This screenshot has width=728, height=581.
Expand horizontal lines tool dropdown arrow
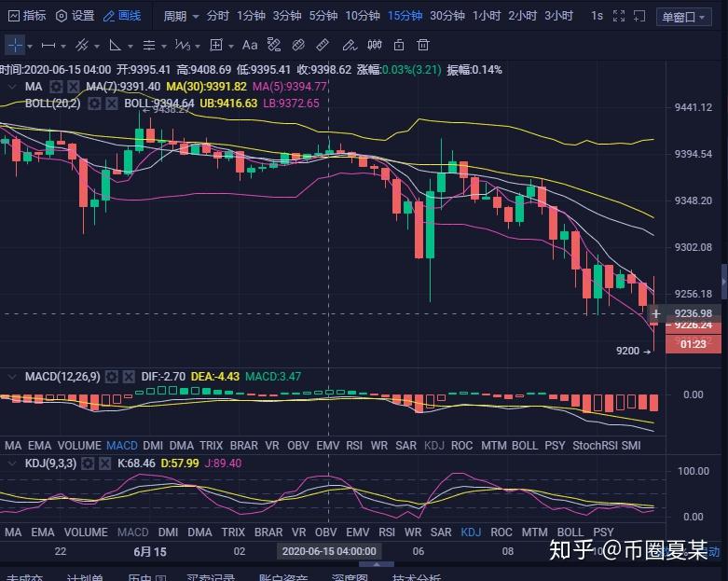click(x=164, y=46)
